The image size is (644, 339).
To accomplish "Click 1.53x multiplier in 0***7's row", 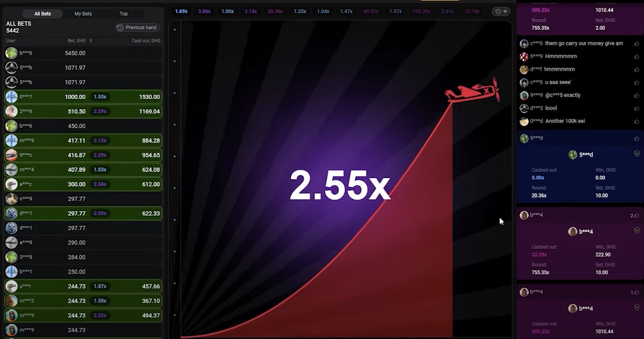I will pos(100,97).
